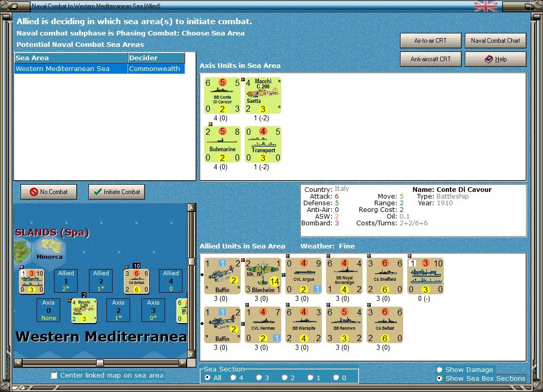The image size is (543, 392).
Task: Select the BB Warspite battleship counter
Action: point(304,325)
